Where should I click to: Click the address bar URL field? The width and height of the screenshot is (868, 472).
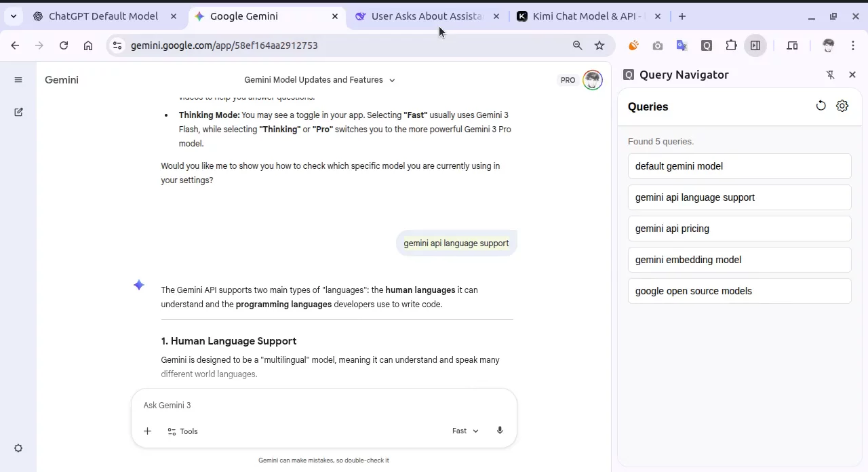[346, 45]
